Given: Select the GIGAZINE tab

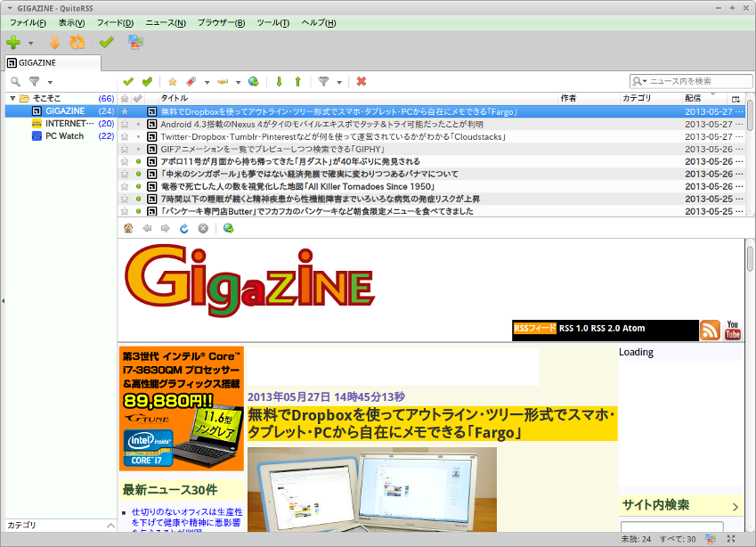Looking at the screenshot, I should pyautogui.click(x=53, y=62).
